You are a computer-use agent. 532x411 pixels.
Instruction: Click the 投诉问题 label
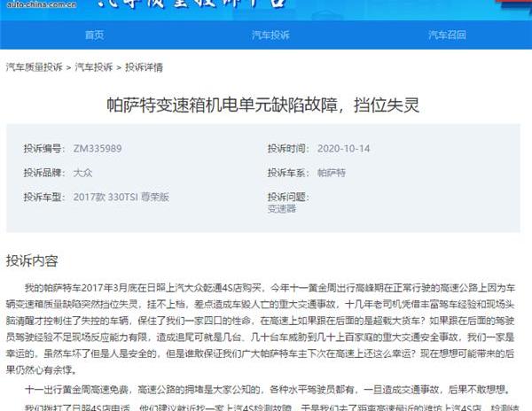click(288, 197)
